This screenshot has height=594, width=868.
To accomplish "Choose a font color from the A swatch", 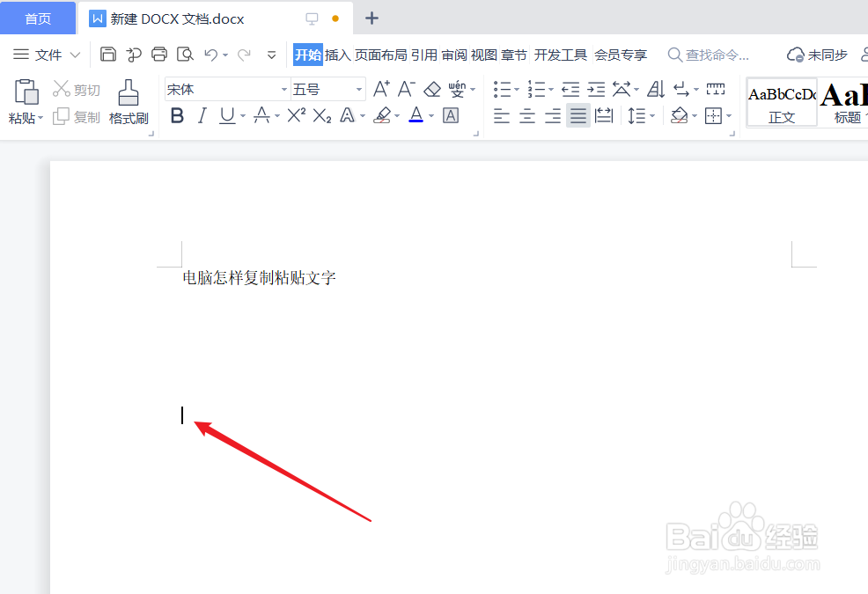I will (x=415, y=115).
